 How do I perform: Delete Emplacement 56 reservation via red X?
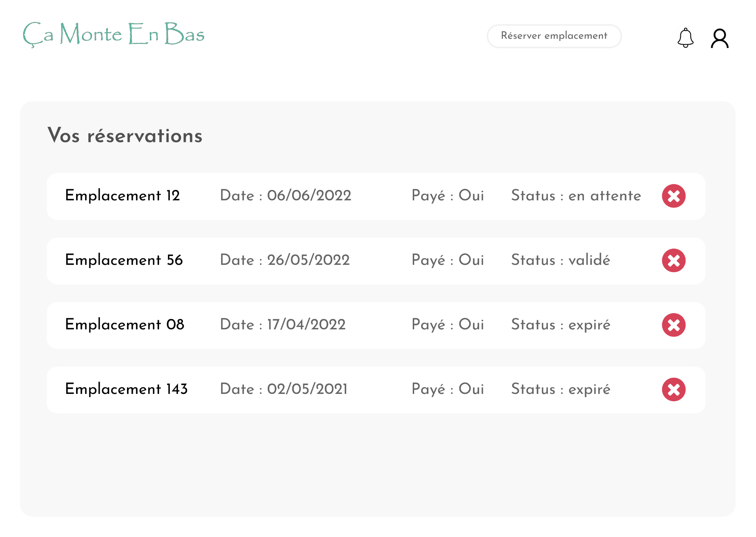pos(673,260)
